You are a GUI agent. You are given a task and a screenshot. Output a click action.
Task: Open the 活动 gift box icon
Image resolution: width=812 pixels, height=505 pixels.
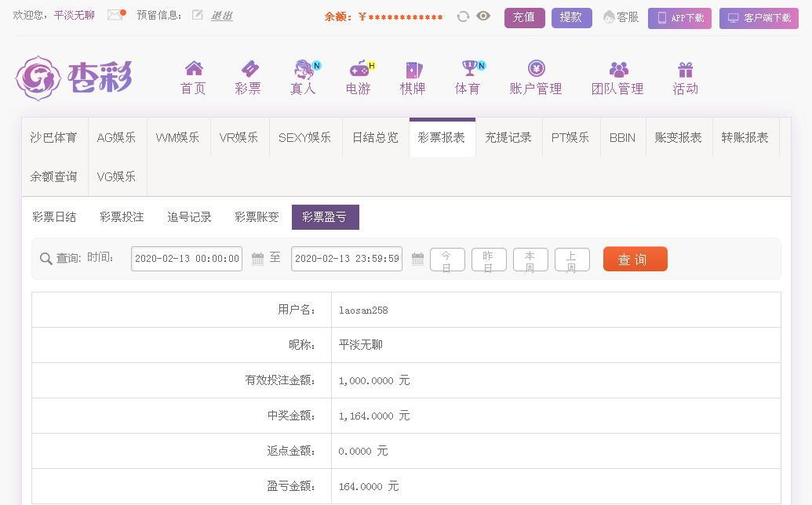tap(685, 70)
